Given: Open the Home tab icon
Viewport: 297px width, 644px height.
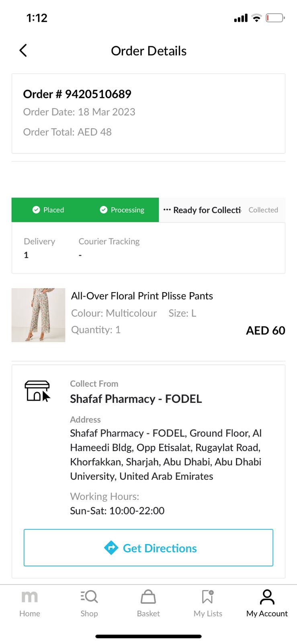Looking at the screenshot, I should coord(30,597).
